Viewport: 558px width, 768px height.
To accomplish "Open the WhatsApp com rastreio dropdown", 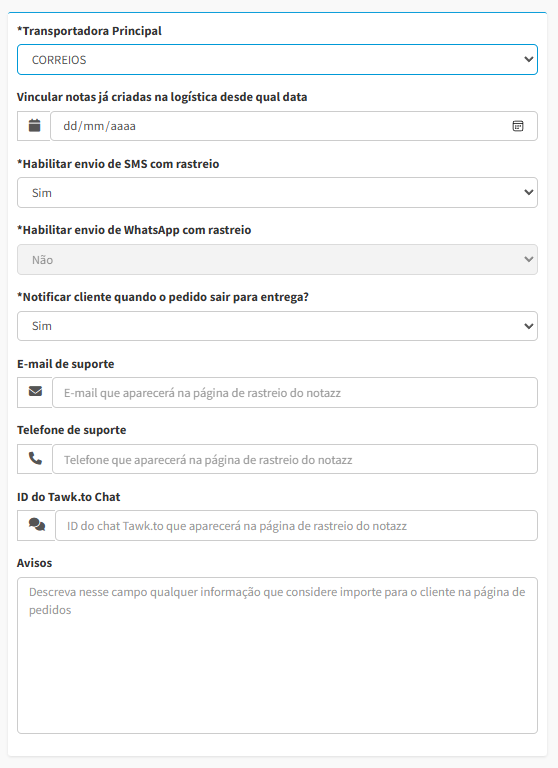I will [x=277, y=260].
